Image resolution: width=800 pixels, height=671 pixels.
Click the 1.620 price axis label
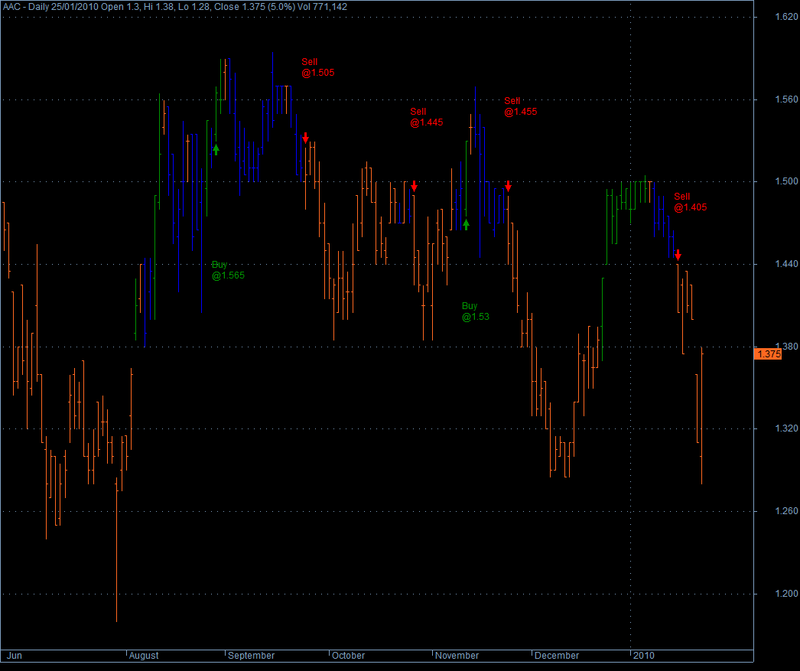click(786, 17)
